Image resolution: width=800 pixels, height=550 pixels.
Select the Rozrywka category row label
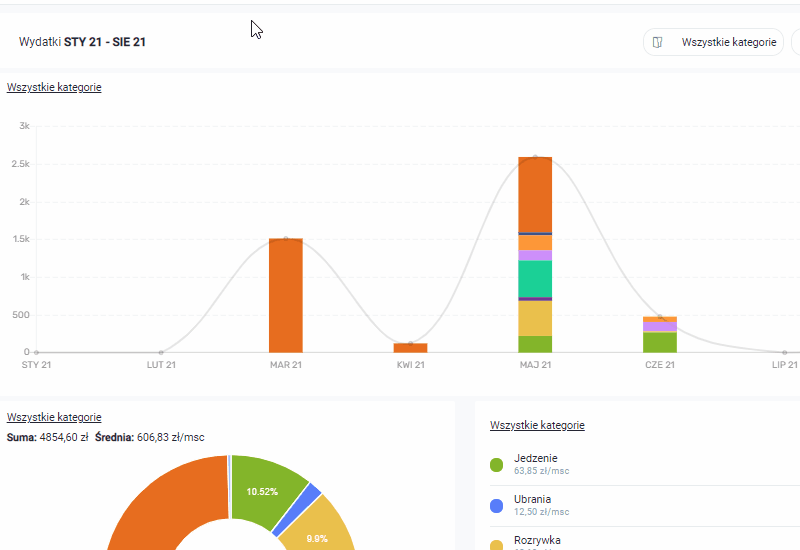click(x=537, y=540)
